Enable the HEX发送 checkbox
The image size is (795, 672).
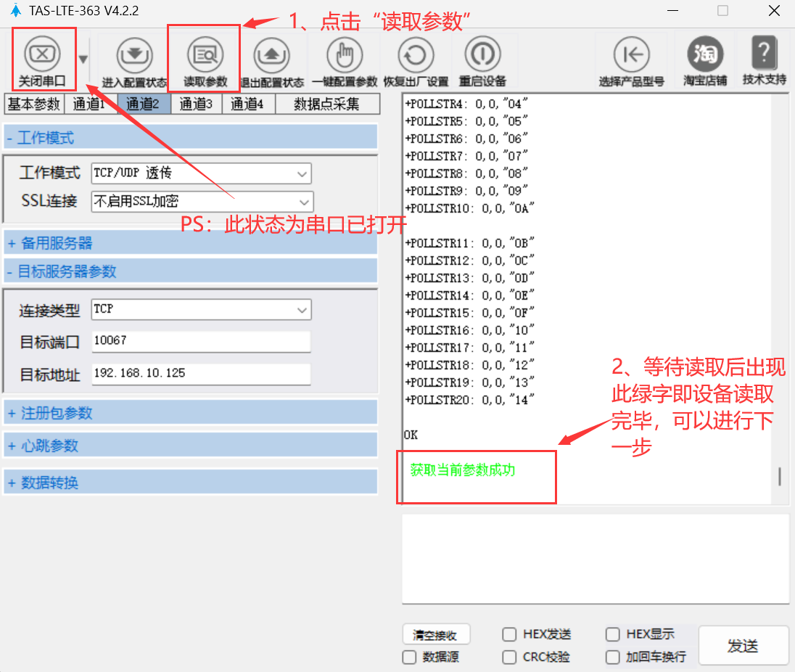[510, 635]
